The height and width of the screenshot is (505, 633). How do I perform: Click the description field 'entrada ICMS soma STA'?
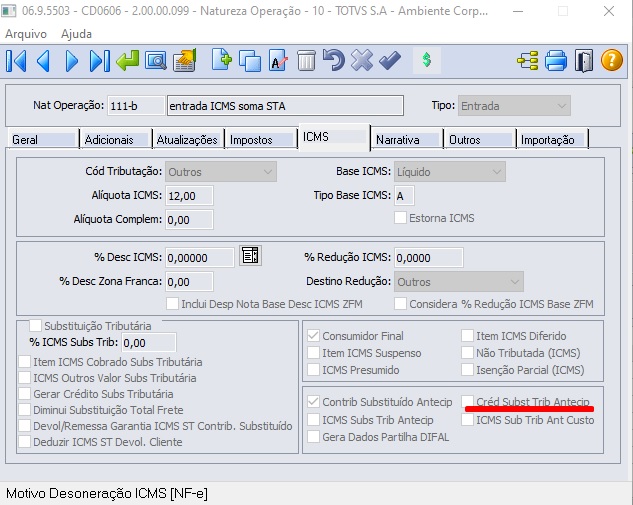(285, 106)
